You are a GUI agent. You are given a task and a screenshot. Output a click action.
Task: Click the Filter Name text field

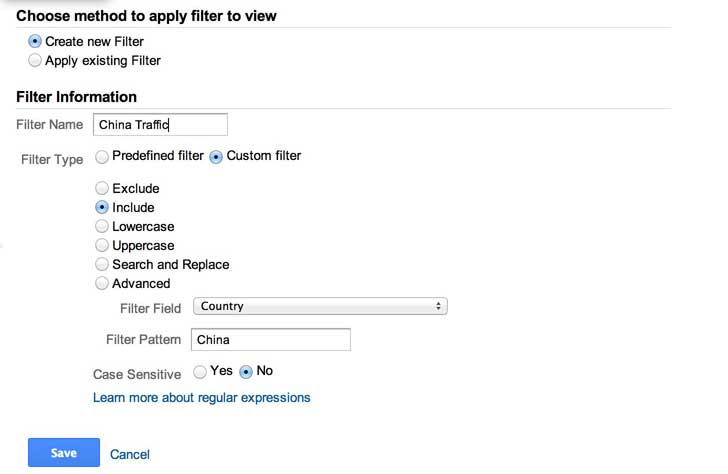pyautogui.click(x=160, y=124)
